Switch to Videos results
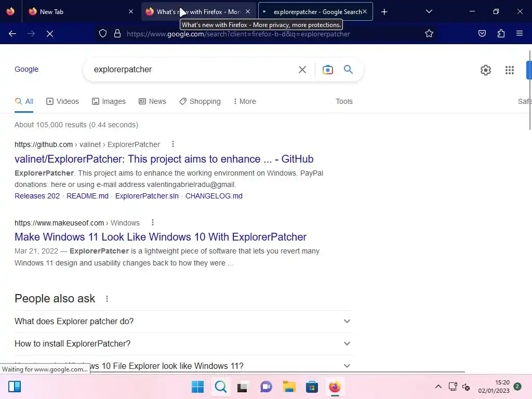The height and width of the screenshot is (399, 532). (62, 101)
